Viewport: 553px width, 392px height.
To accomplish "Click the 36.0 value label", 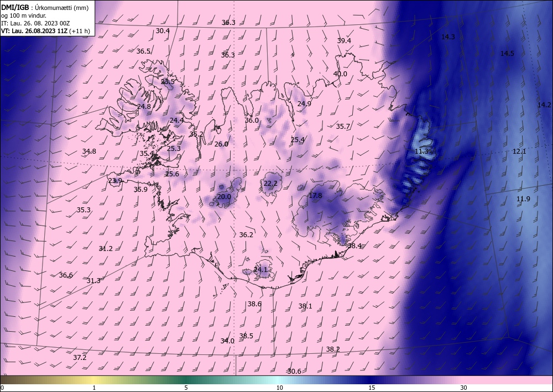I will (x=252, y=120).
